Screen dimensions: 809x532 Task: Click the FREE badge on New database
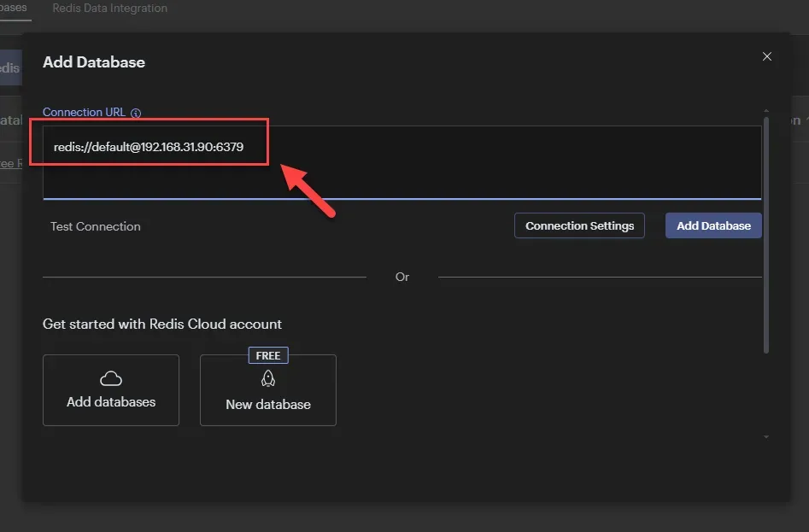(x=268, y=355)
